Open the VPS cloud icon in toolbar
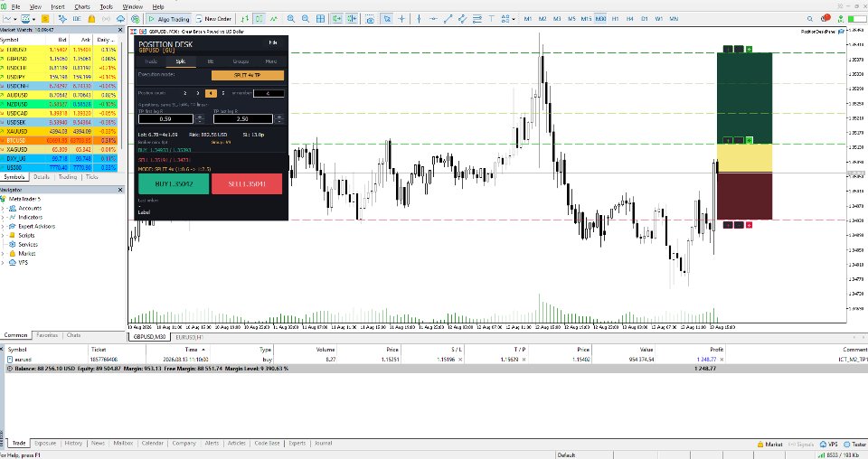The width and height of the screenshot is (868, 459). [120, 19]
